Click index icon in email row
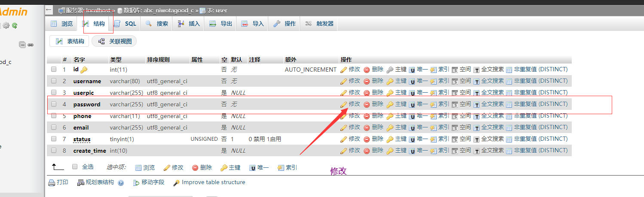The height and width of the screenshot is (197, 644). 433,127
